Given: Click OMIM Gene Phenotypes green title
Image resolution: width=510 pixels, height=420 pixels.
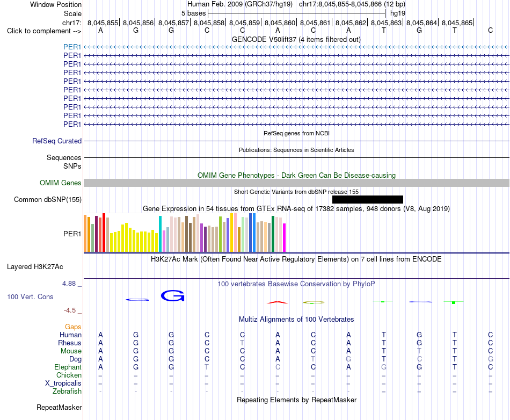Looking at the screenshot, I should [296, 175].
